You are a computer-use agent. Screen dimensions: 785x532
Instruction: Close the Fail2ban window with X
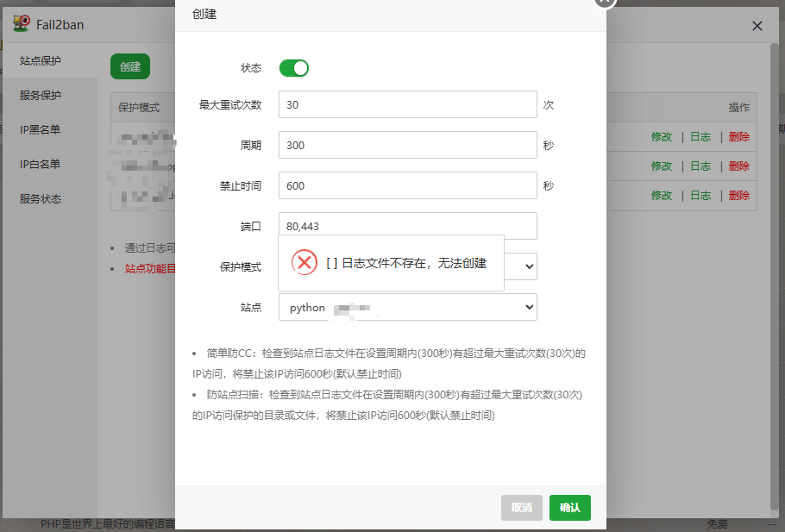(757, 26)
